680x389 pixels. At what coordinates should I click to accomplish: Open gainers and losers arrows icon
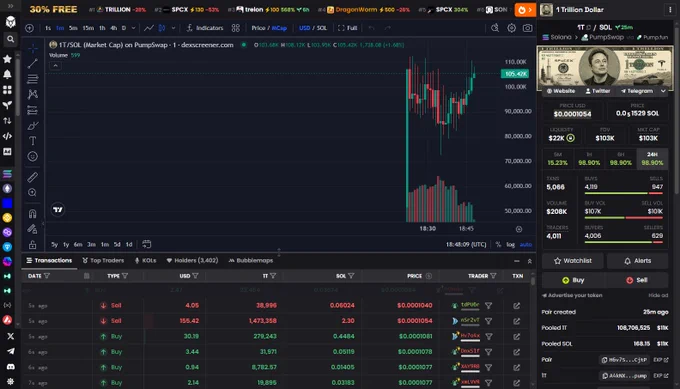7,121
